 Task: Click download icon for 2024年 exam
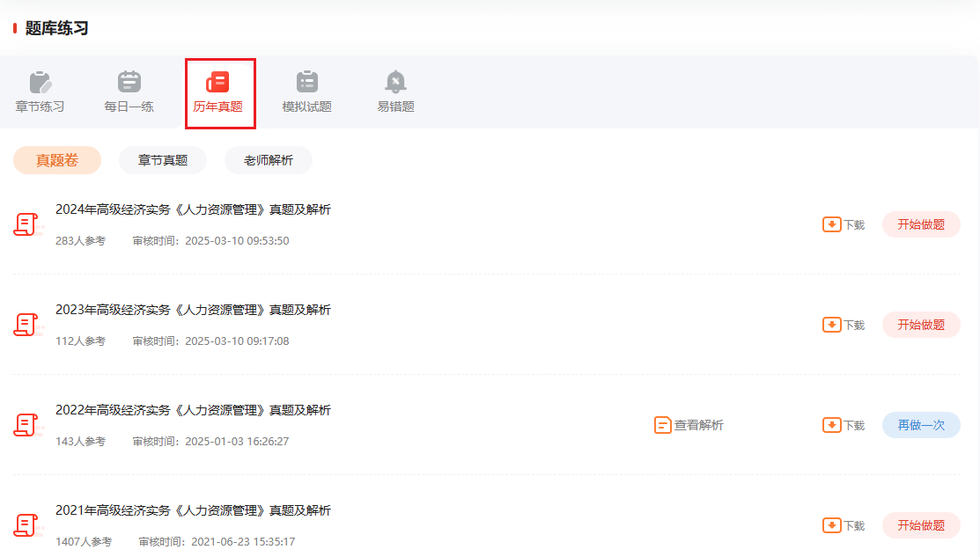(x=832, y=224)
